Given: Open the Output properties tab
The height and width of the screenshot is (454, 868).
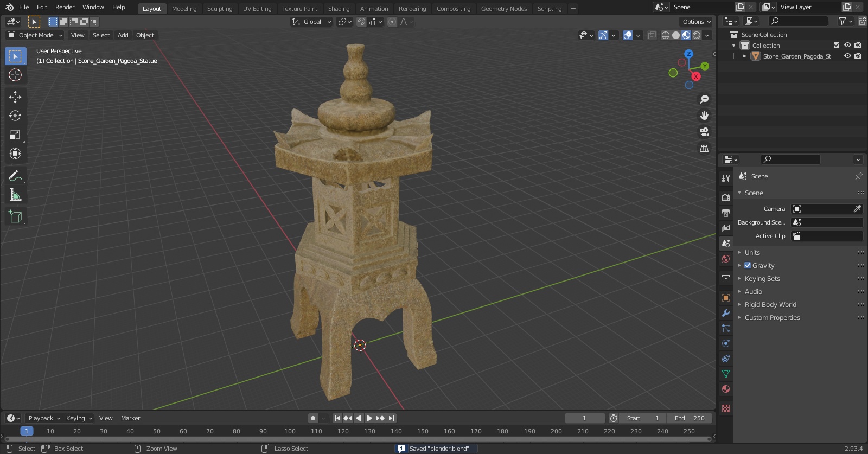Looking at the screenshot, I should [725, 213].
